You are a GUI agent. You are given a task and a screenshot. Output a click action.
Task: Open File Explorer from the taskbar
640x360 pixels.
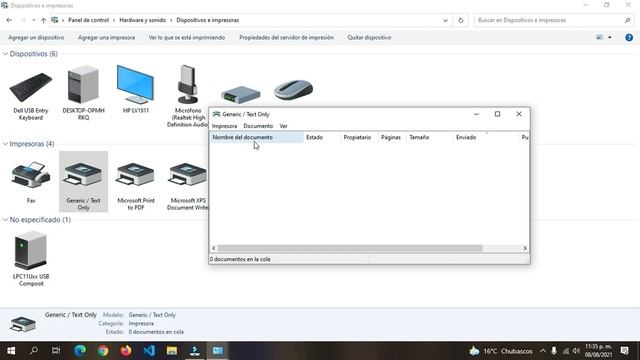click(172, 351)
